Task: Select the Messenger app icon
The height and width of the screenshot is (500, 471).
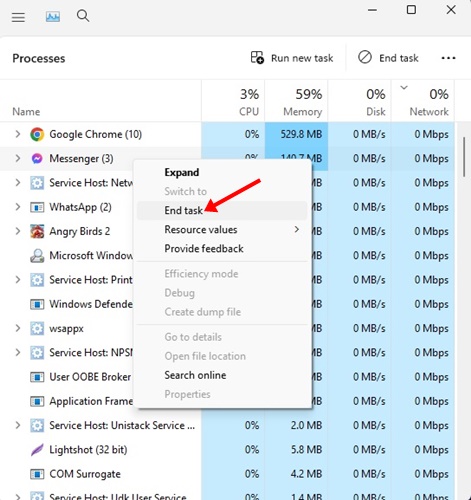Action: pos(37,158)
